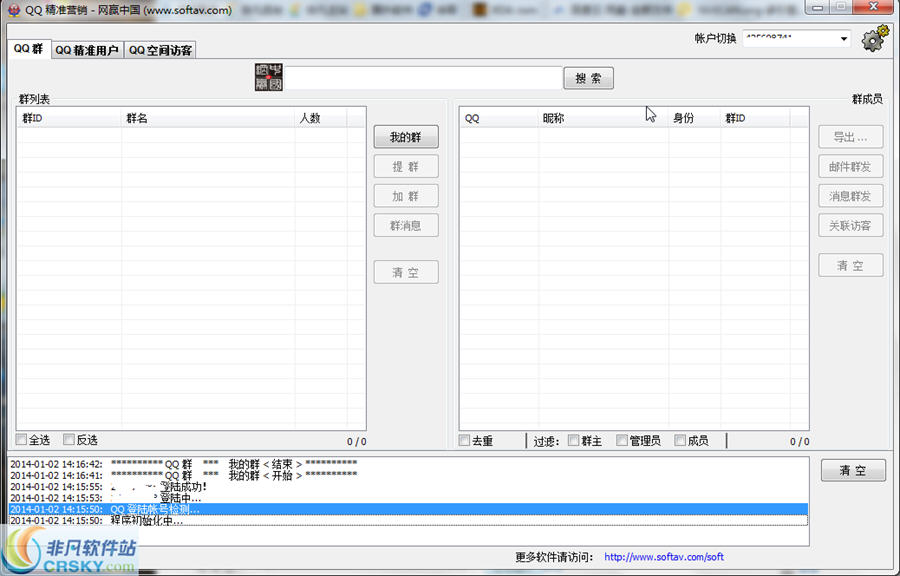Tick the 全选 checkbox
This screenshot has height=576, width=900.
[21, 439]
